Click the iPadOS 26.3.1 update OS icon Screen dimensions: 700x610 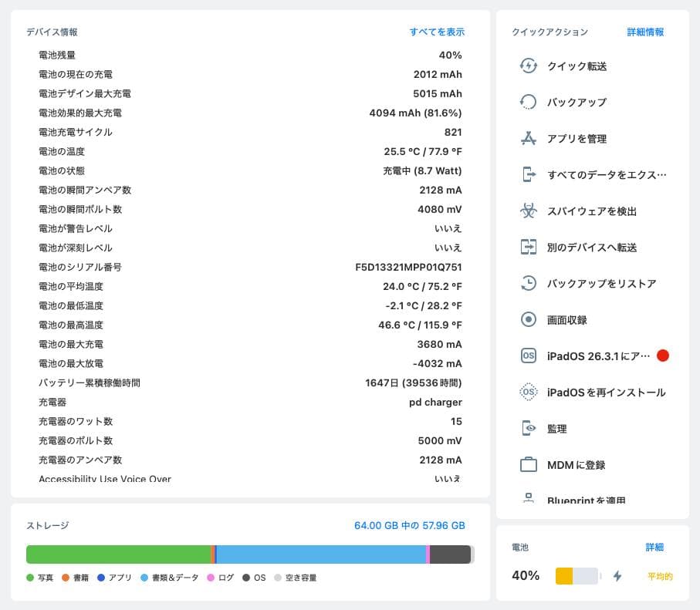(528, 356)
